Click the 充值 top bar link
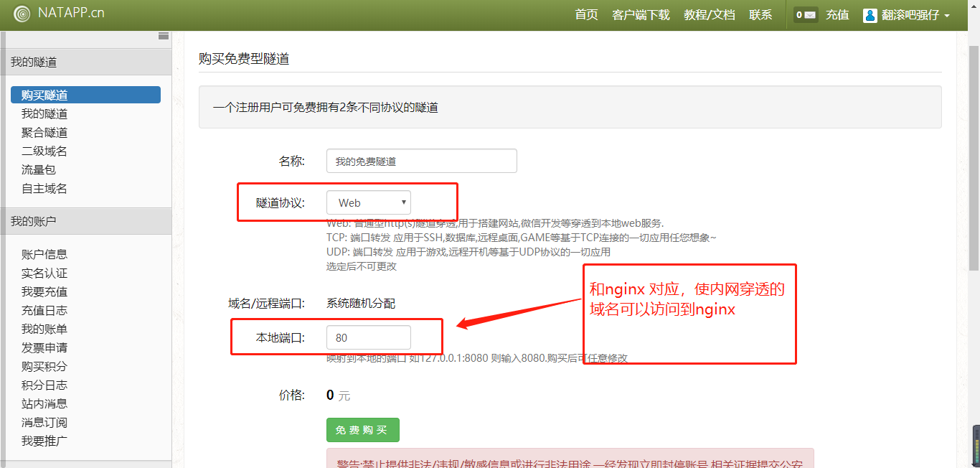Viewport: 980px width, 468px height. pyautogui.click(x=837, y=14)
